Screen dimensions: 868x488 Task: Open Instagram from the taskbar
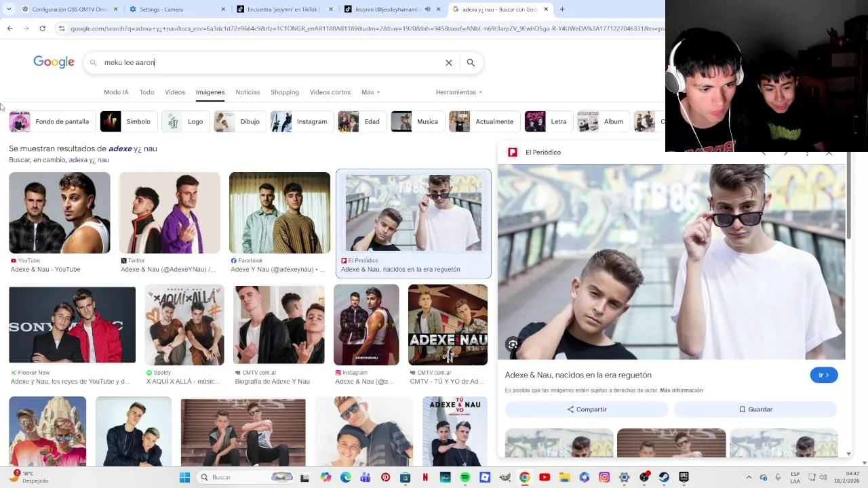604,477
